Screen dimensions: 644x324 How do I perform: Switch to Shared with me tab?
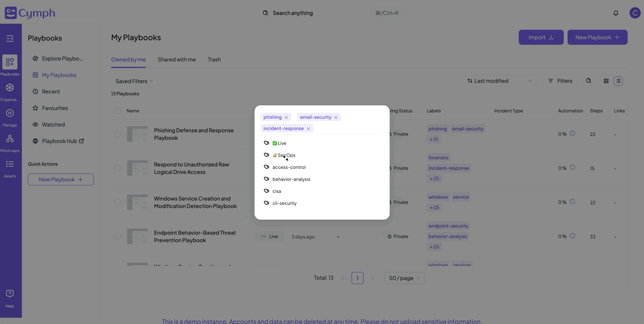pos(177,59)
